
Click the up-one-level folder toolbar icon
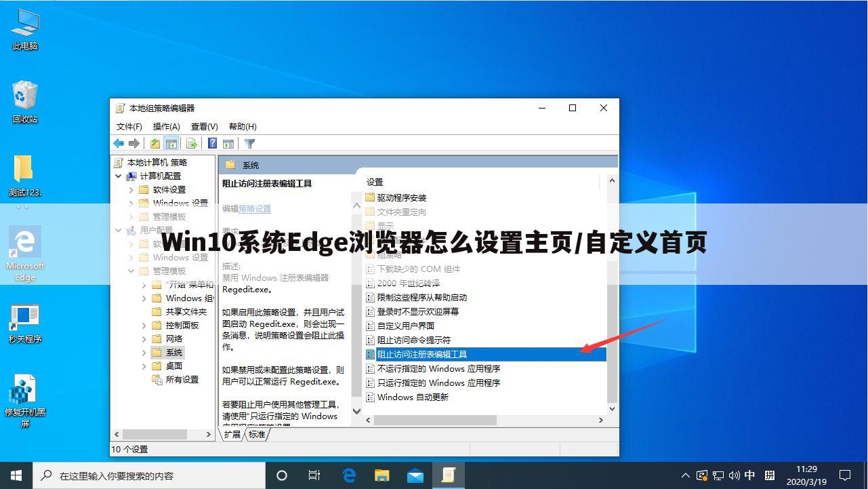[155, 144]
